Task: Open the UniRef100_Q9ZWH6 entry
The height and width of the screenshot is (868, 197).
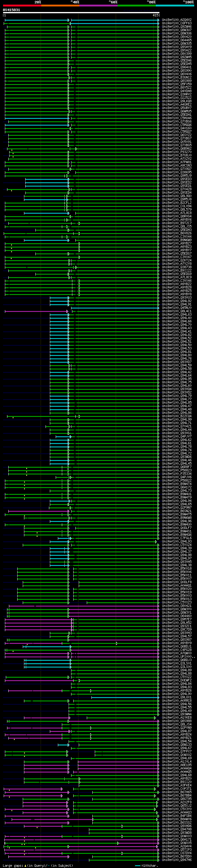Action: click(x=177, y=26)
